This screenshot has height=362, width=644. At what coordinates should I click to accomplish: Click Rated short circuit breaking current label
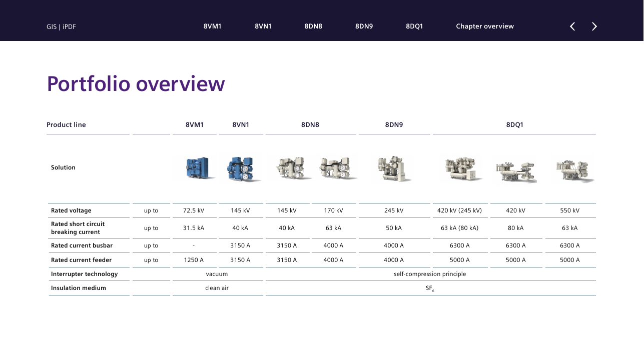78,228
